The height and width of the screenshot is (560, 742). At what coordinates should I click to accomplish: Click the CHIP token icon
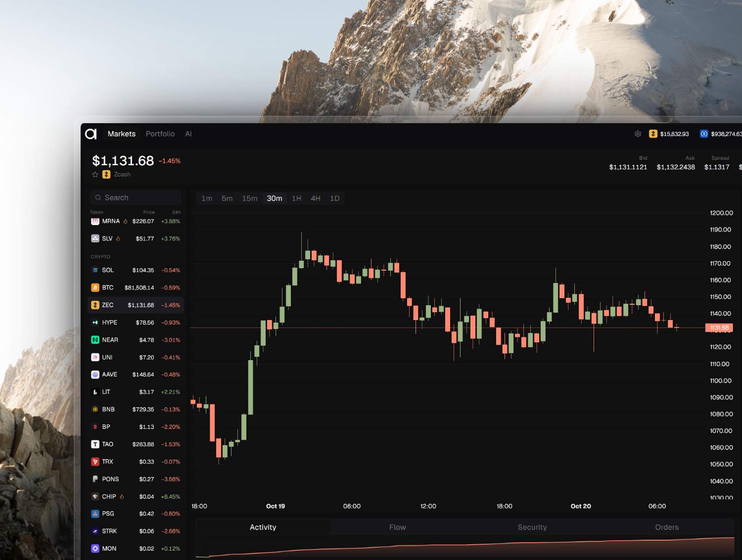click(95, 496)
